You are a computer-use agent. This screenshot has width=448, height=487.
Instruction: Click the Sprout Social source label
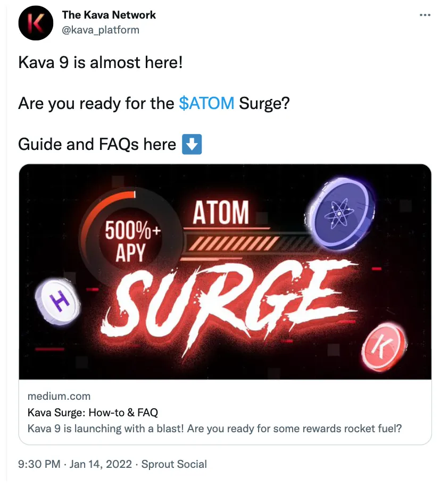pos(175,464)
